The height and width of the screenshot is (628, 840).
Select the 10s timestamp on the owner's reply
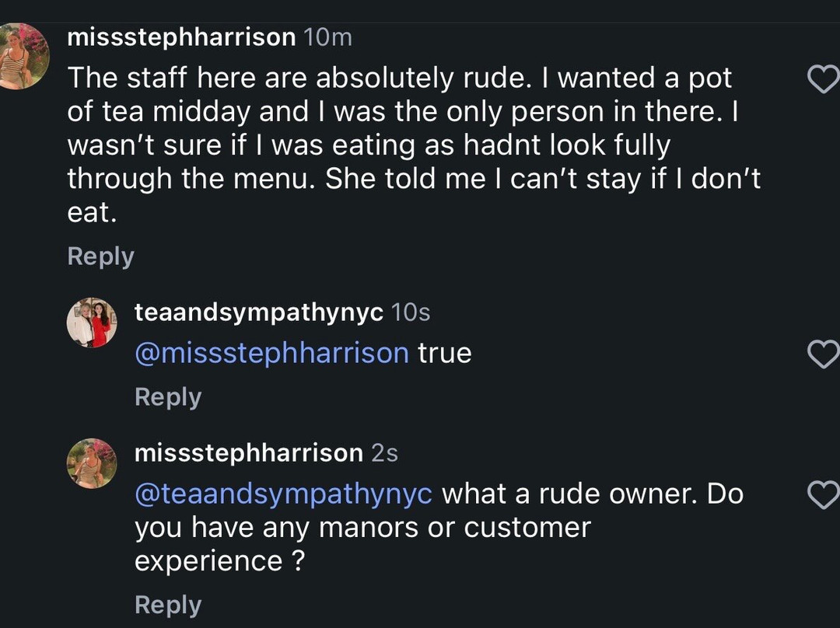pos(411,312)
